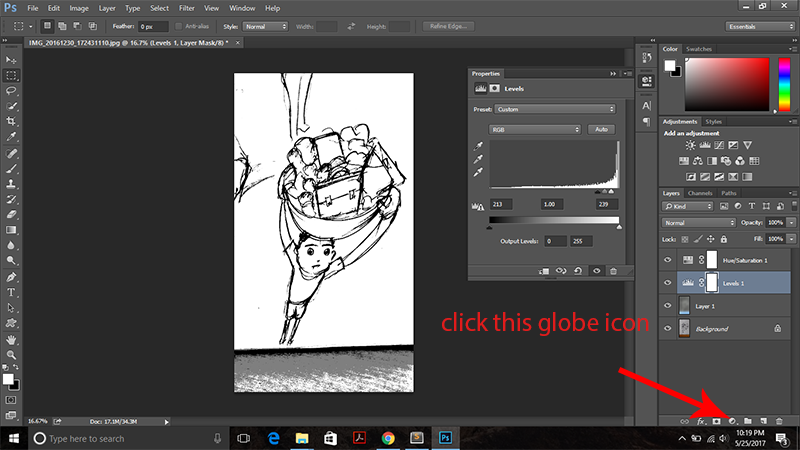The image size is (800, 450).
Task: Open the layer blend mode Normal dropdown
Action: tap(698, 223)
